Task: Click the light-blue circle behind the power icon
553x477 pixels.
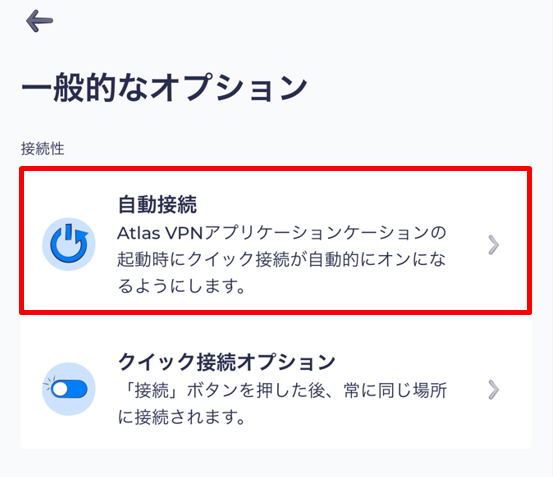Action: (x=69, y=244)
